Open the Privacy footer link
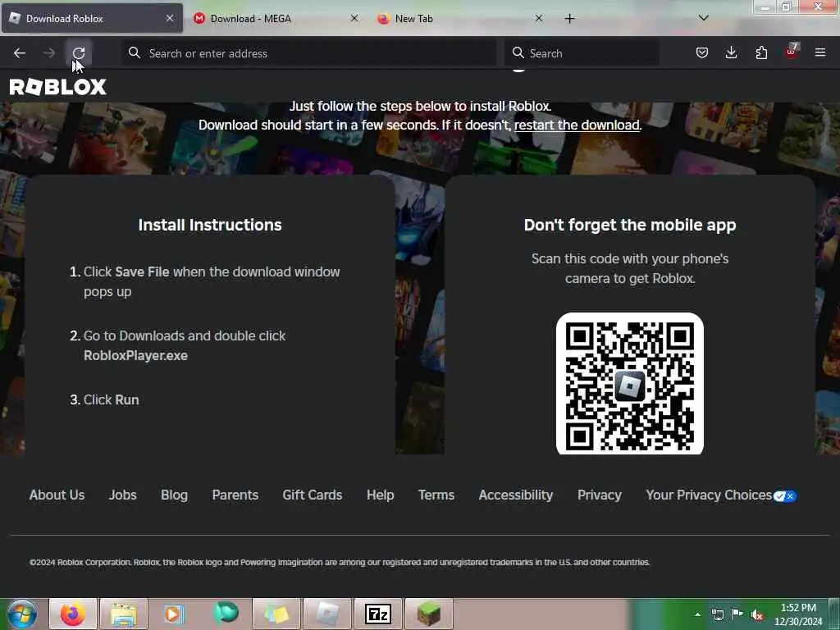The image size is (840, 630). [600, 495]
